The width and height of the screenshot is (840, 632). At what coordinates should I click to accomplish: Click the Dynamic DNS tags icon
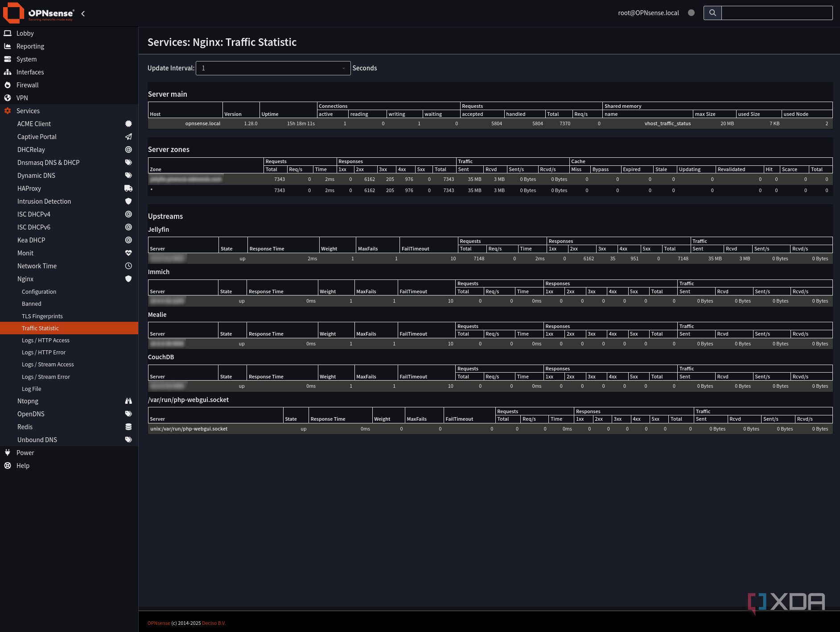click(x=128, y=175)
